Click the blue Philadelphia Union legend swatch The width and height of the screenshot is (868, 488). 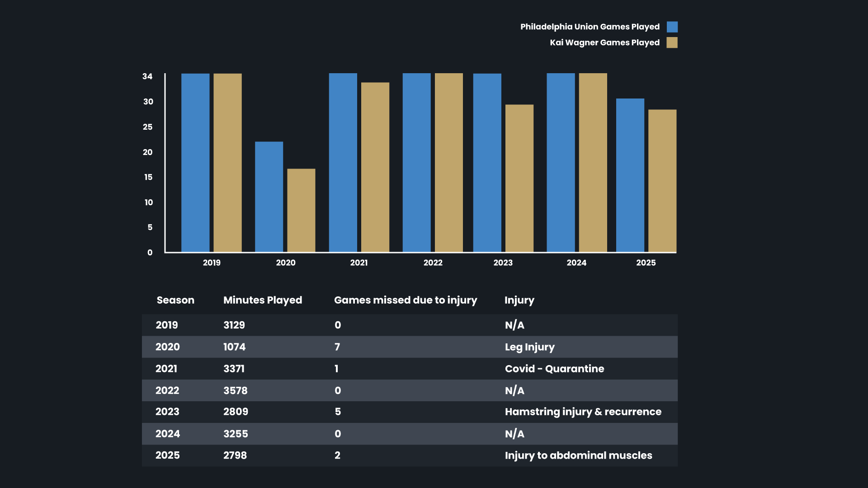coord(672,27)
